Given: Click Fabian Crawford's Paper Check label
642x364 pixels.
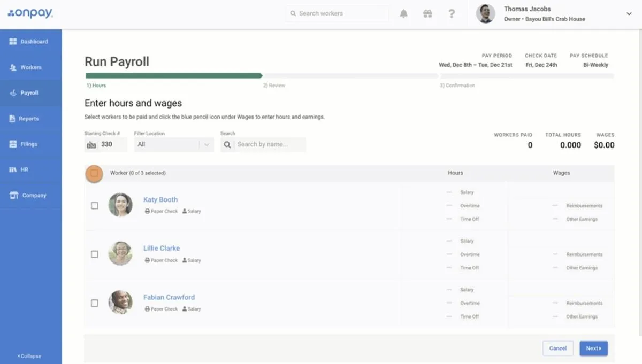Looking at the screenshot, I should (161, 309).
